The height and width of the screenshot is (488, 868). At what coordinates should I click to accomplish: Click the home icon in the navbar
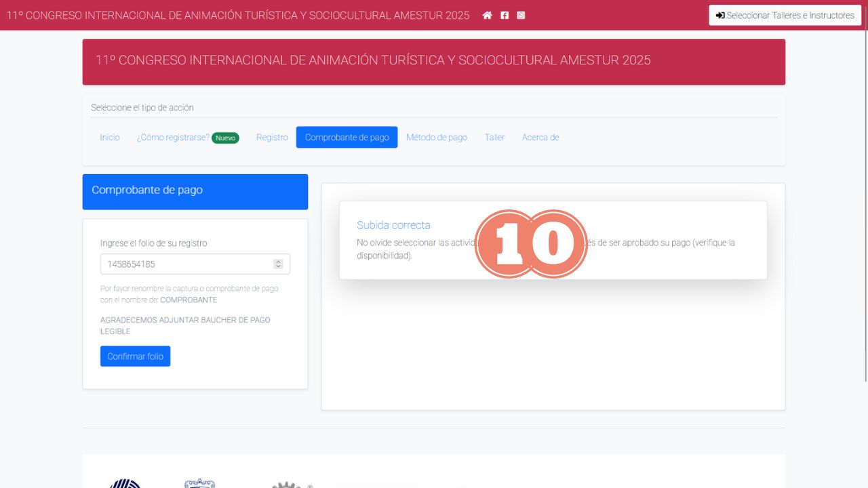coord(487,15)
